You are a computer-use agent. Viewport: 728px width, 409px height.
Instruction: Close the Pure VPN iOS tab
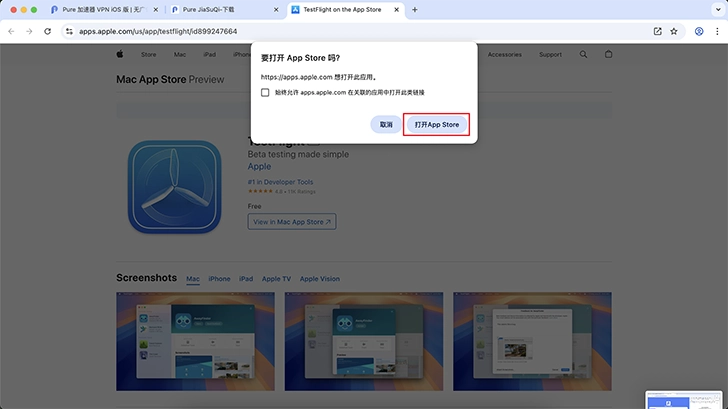point(156,9)
